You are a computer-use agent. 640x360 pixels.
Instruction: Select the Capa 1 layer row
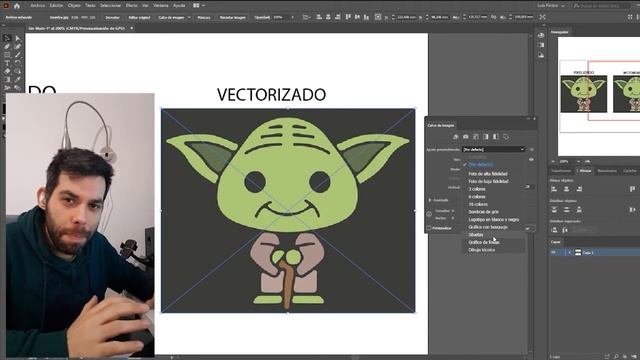tap(595, 253)
